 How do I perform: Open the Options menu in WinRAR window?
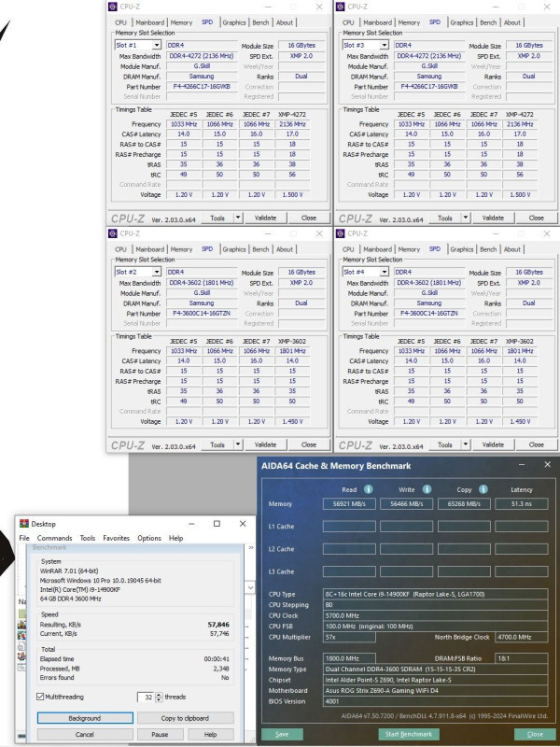point(149,538)
